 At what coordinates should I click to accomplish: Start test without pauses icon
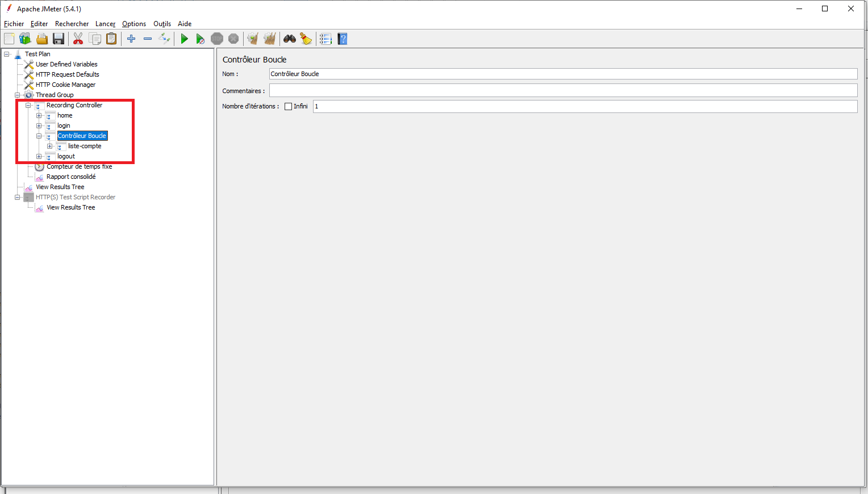(x=201, y=39)
